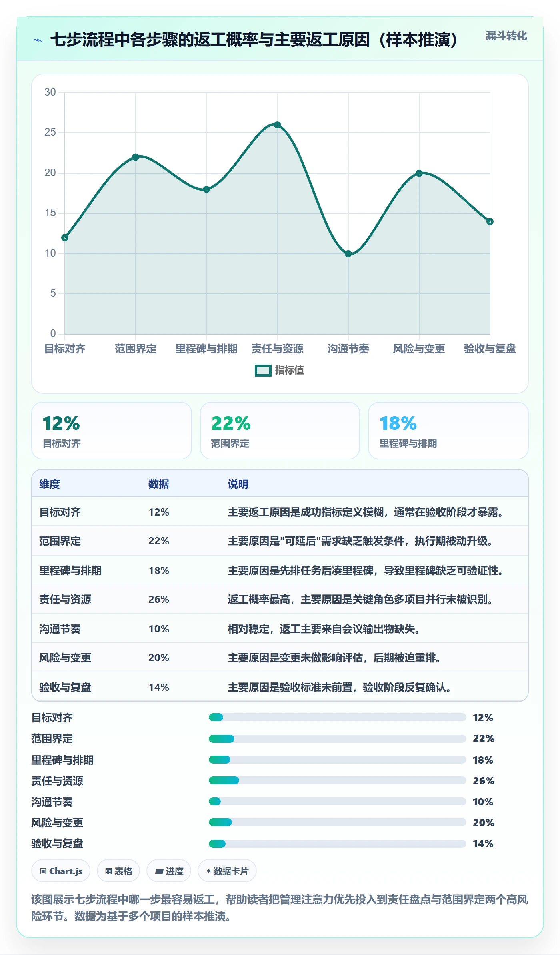Click the 说明 column header

238,484
